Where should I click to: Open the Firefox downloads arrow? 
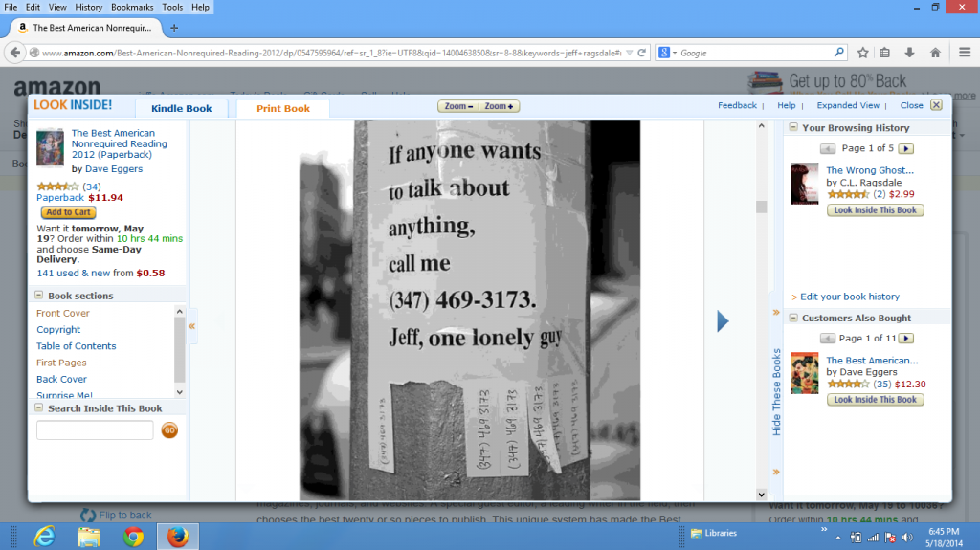(x=909, y=53)
